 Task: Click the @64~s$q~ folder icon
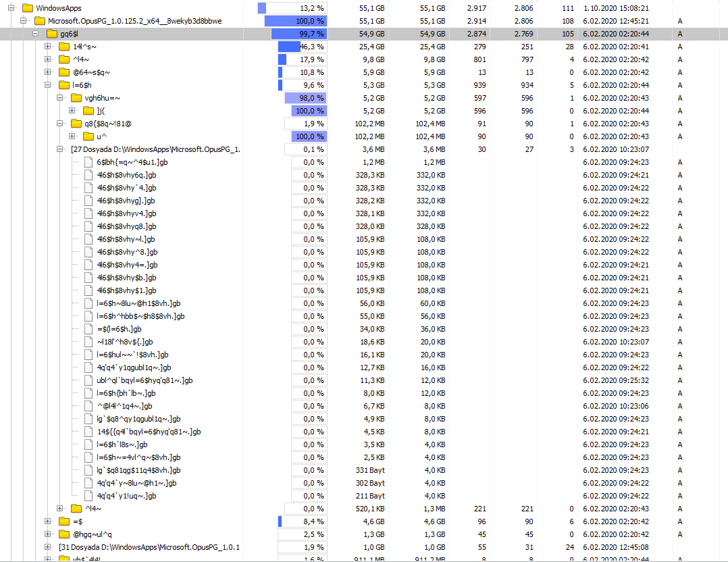pos(64,72)
